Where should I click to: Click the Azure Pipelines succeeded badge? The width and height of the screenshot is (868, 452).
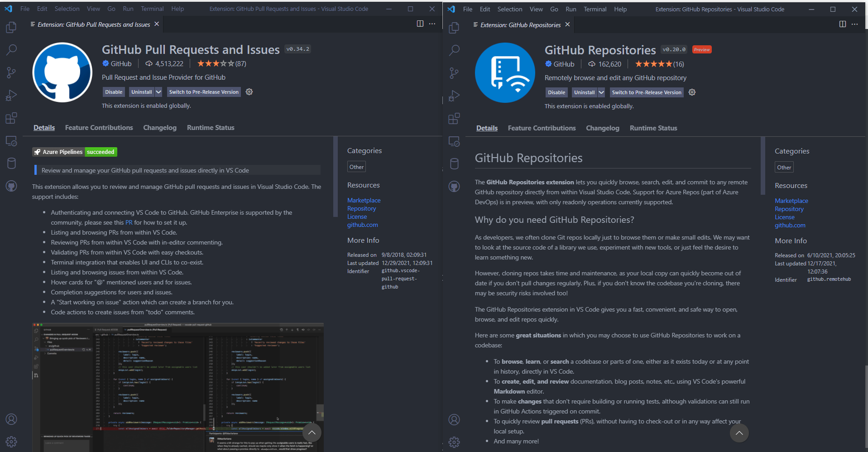[75, 152]
